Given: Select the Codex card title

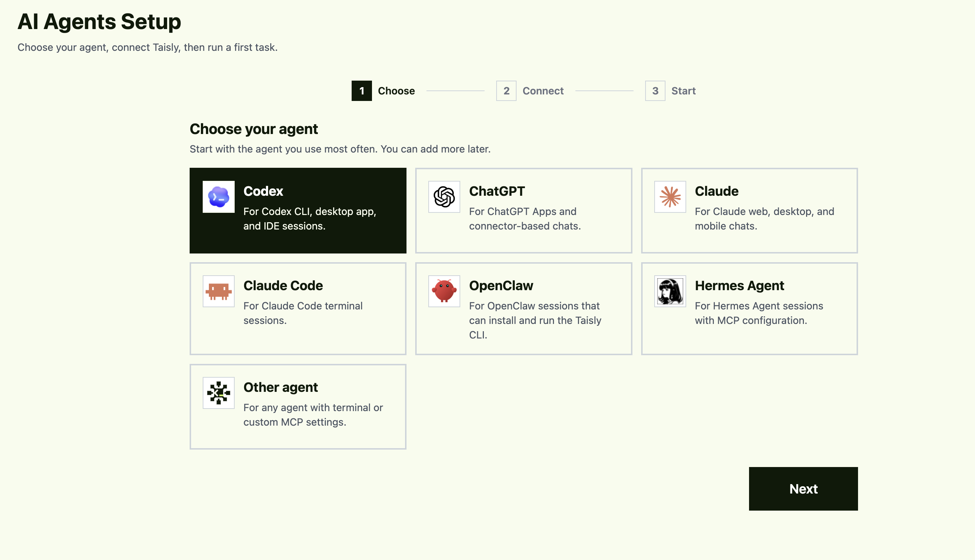Looking at the screenshot, I should point(263,191).
